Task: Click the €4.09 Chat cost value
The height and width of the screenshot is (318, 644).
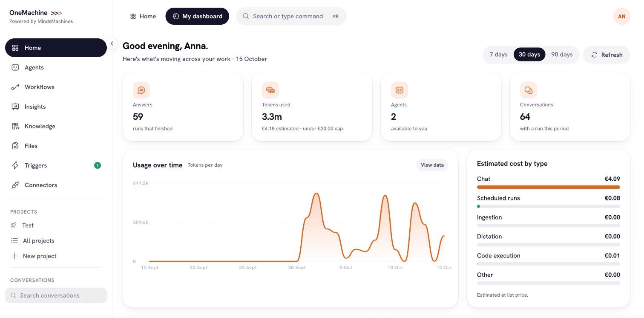Action: coord(612,179)
